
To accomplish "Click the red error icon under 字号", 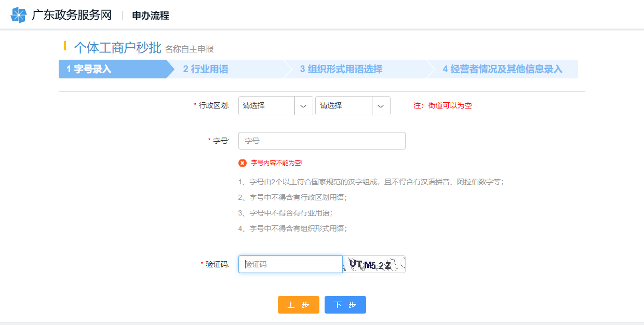I will click(x=243, y=163).
